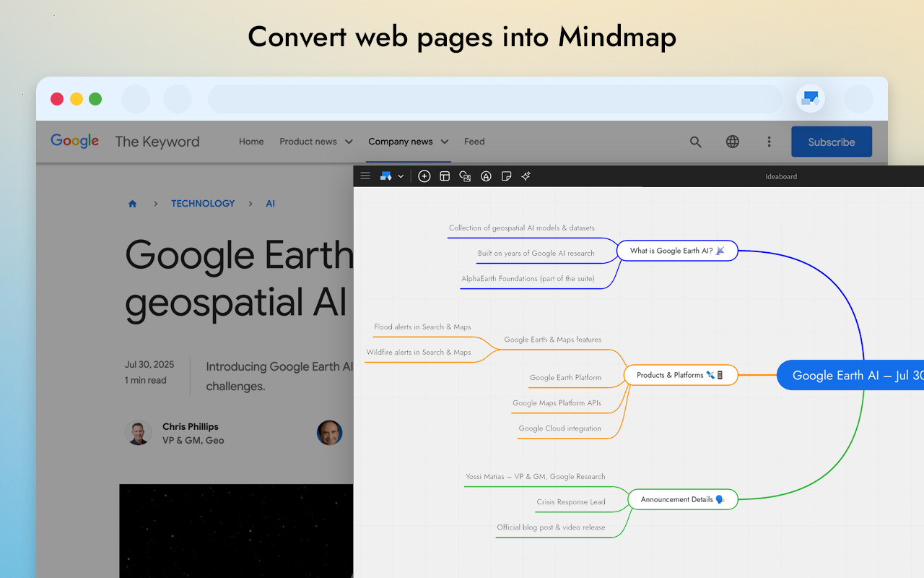
Task: Click the search magnifier on The Keyword
Action: click(695, 142)
